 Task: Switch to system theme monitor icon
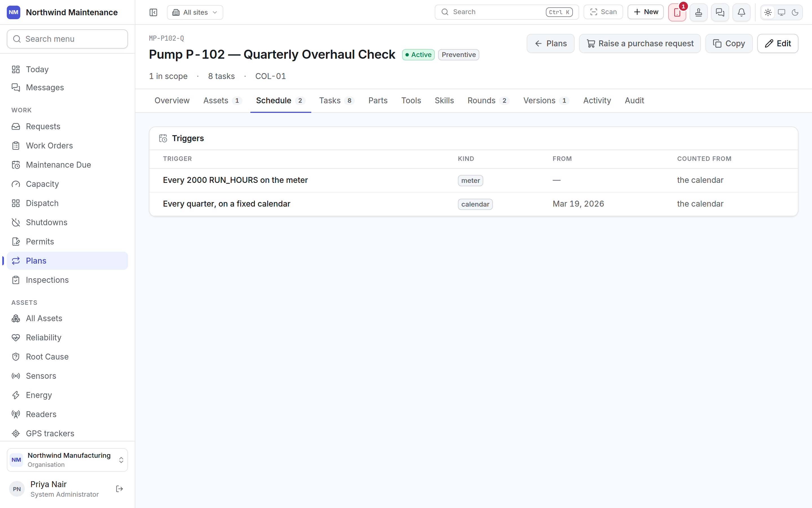tap(782, 12)
